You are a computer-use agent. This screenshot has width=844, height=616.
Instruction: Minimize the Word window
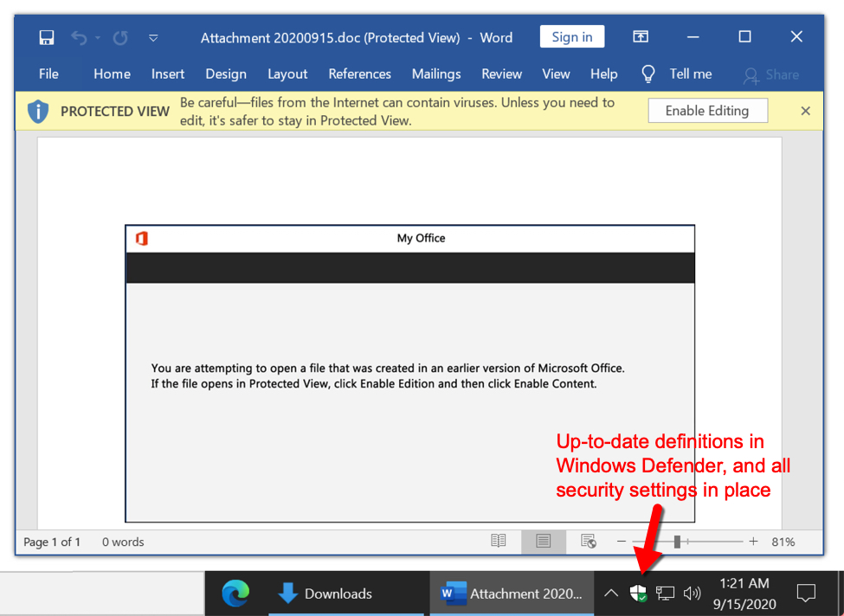click(x=693, y=36)
